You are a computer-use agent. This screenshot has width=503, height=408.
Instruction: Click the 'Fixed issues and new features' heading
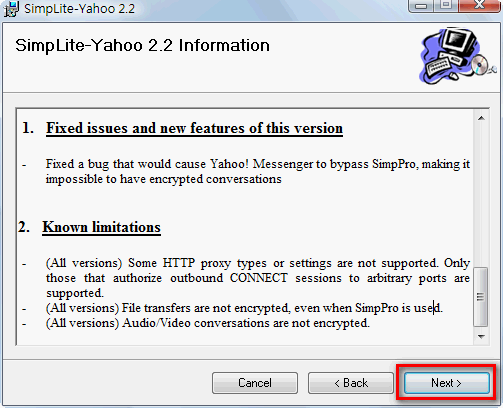point(194,128)
